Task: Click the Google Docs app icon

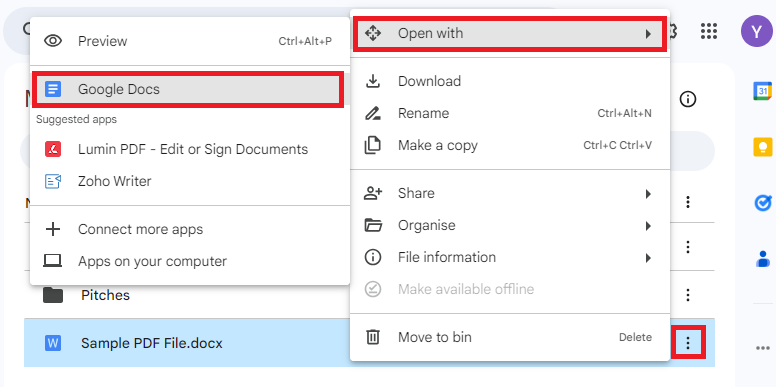Action: click(x=52, y=90)
